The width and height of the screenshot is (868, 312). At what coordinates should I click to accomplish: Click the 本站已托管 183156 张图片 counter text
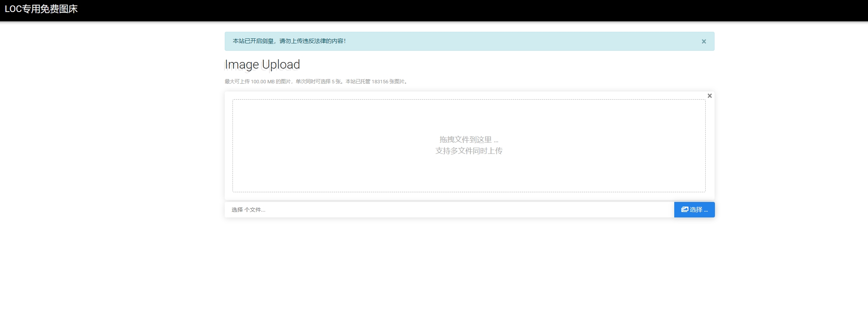click(x=376, y=82)
